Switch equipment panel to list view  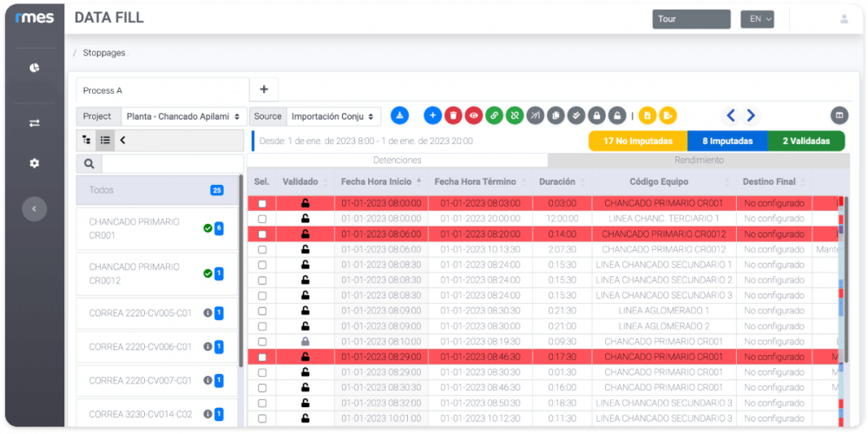click(x=105, y=141)
